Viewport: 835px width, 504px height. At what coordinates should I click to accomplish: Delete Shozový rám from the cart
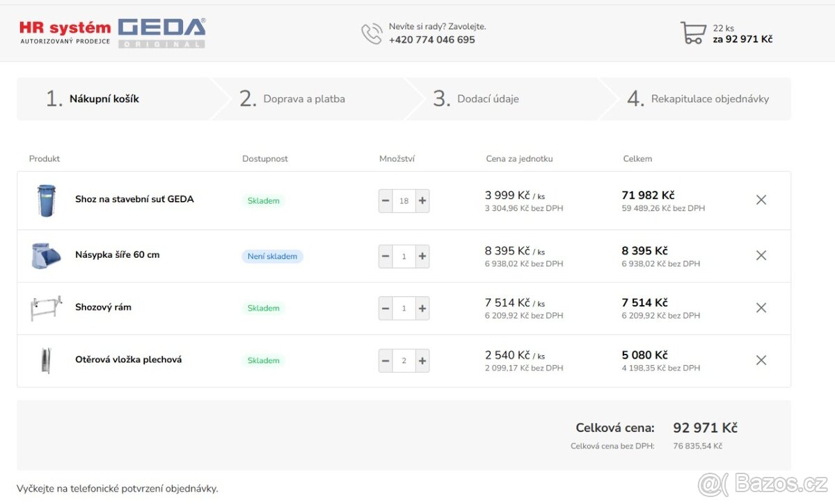761,308
